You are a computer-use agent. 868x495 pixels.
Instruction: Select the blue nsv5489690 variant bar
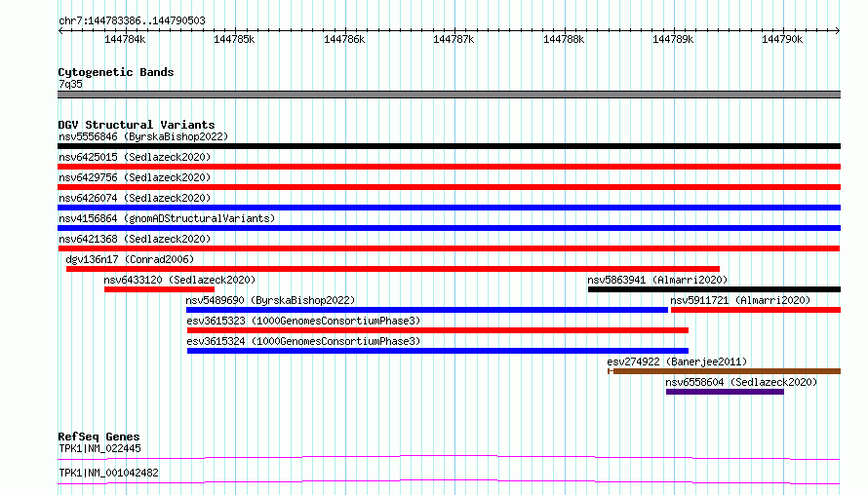click(x=427, y=310)
